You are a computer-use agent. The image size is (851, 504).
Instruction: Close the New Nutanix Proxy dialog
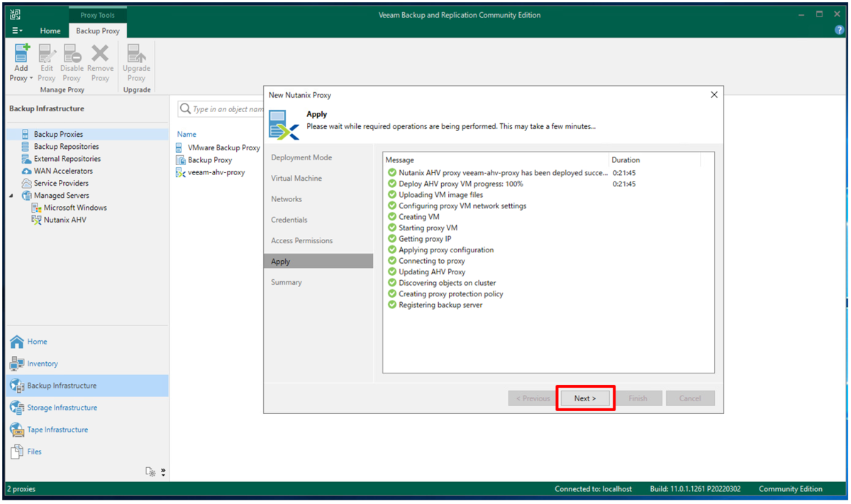tap(714, 94)
